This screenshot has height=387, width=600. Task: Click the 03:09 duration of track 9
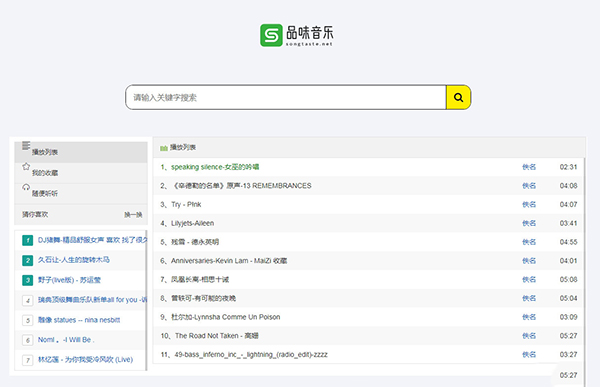[x=568, y=317]
